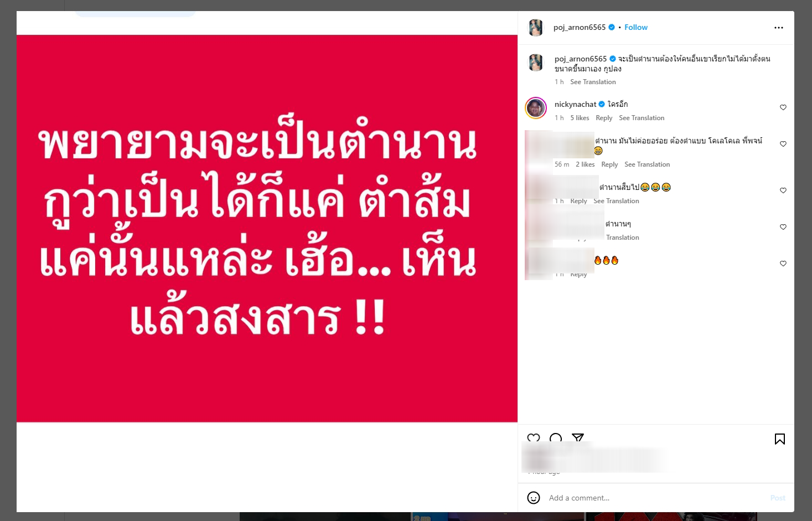Image resolution: width=812 pixels, height=521 pixels.
Task: Click the post like heart icon
Action: pos(534,439)
